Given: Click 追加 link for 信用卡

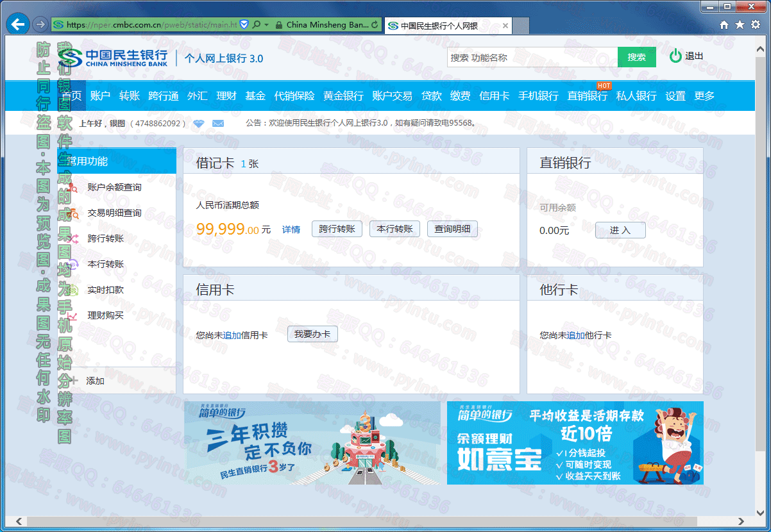Looking at the screenshot, I should [x=232, y=335].
